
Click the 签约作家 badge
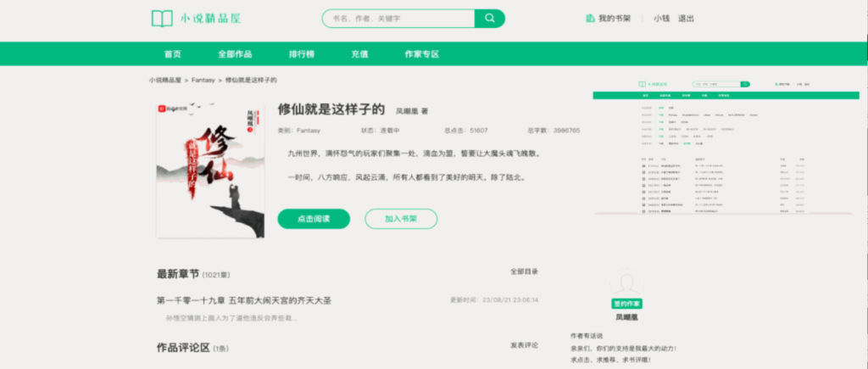click(627, 305)
